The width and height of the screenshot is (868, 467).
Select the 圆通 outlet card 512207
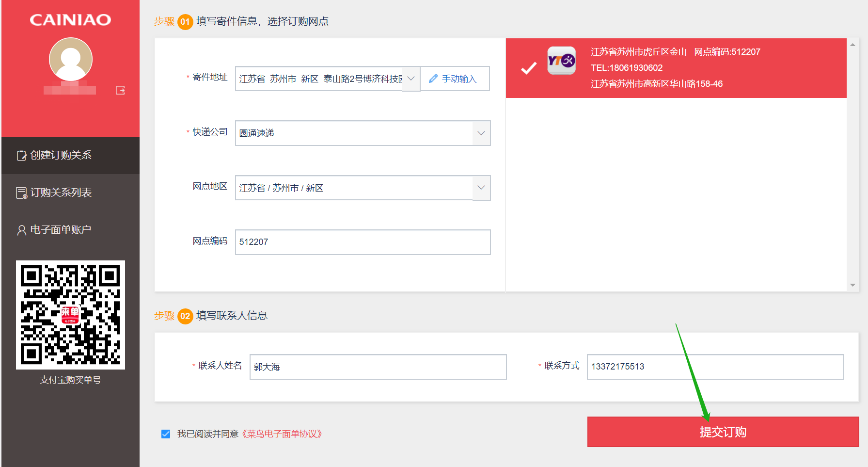676,68
